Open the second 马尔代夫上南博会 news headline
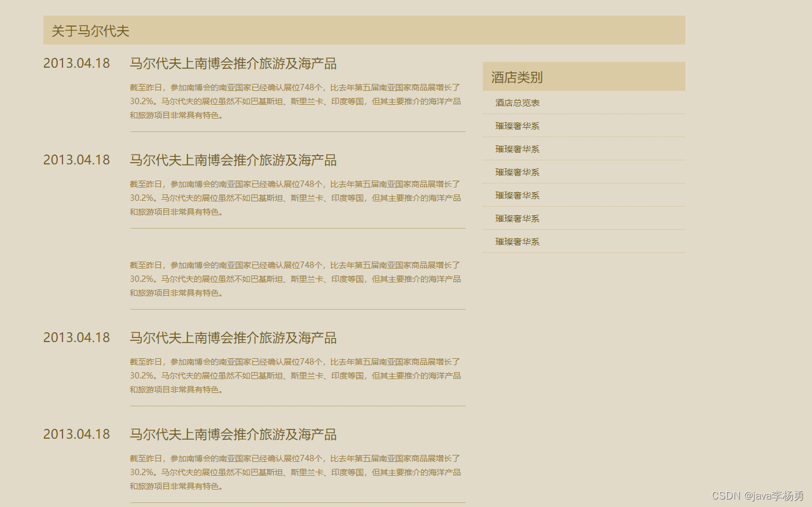This screenshot has height=507, width=812. coord(234,160)
